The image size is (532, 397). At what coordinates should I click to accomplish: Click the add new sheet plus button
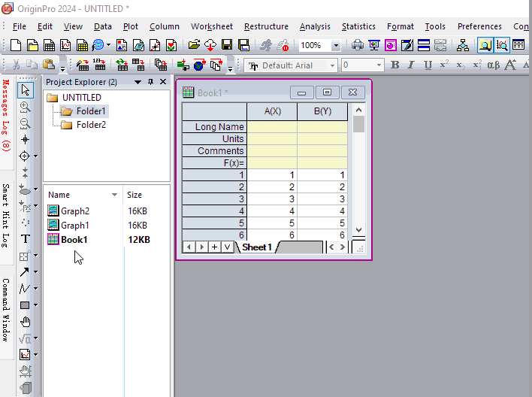click(214, 247)
